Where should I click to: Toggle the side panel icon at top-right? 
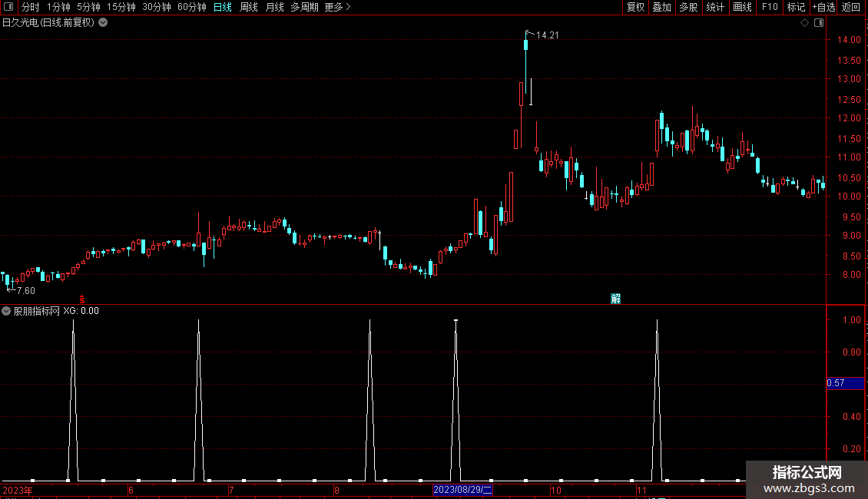pyautogui.click(x=820, y=23)
